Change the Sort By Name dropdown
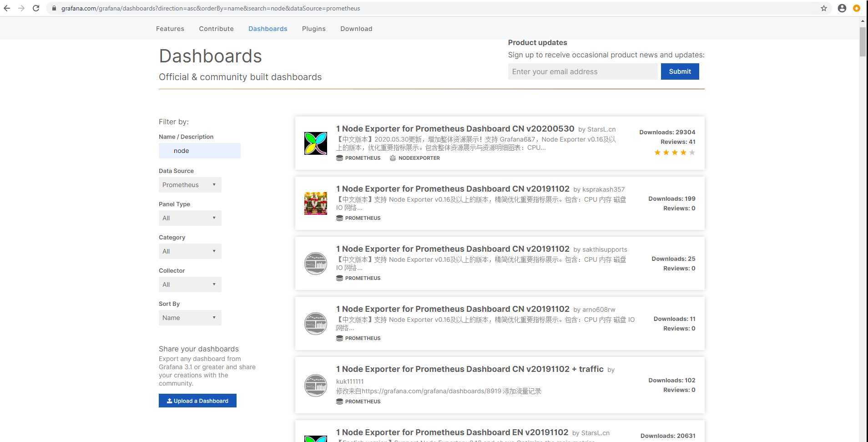This screenshot has height=442, width=868. point(190,318)
